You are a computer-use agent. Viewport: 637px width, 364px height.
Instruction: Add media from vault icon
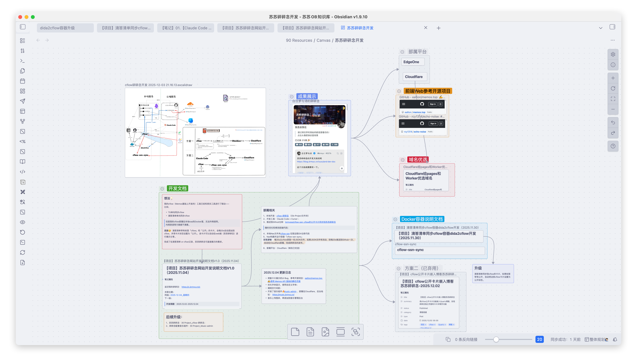pos(325,332)
